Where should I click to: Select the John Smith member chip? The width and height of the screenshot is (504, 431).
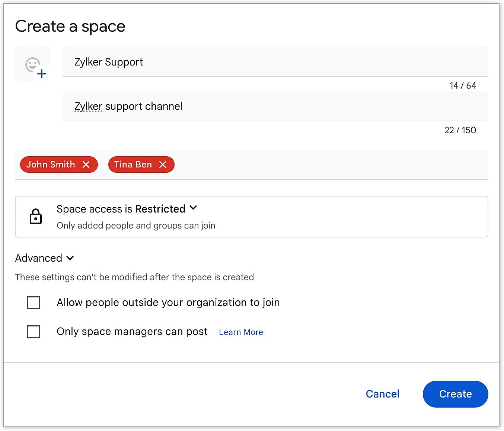tap(51, 165)
